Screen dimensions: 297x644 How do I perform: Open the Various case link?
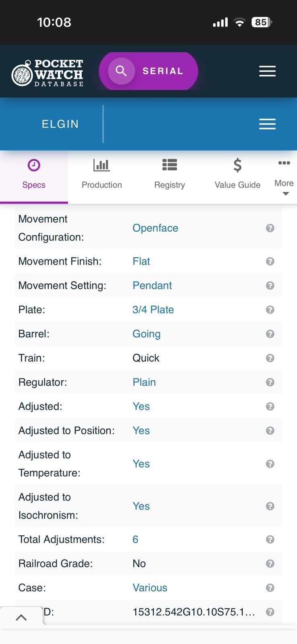pos(150,588)
